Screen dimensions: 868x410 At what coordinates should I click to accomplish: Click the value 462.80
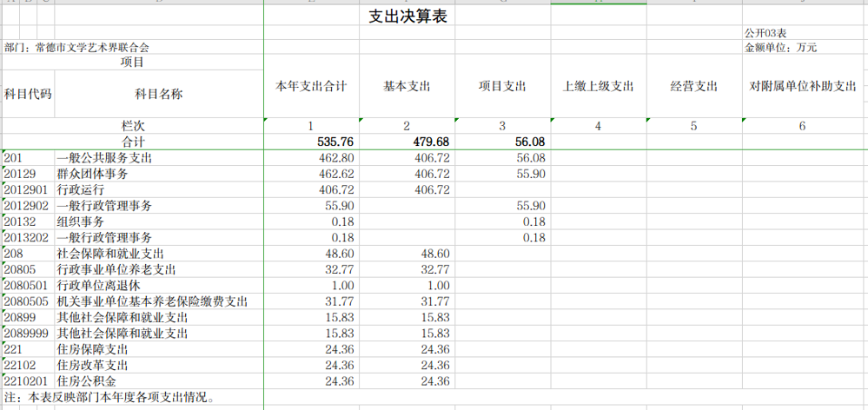pyautogui.click(x=336, y=158)
